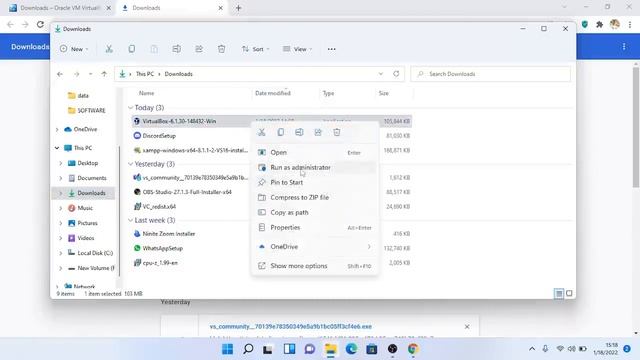Open Google Chrome from the taskbar
The width and height of the screenshot is (640, 360).
click(x=413, y=349)
